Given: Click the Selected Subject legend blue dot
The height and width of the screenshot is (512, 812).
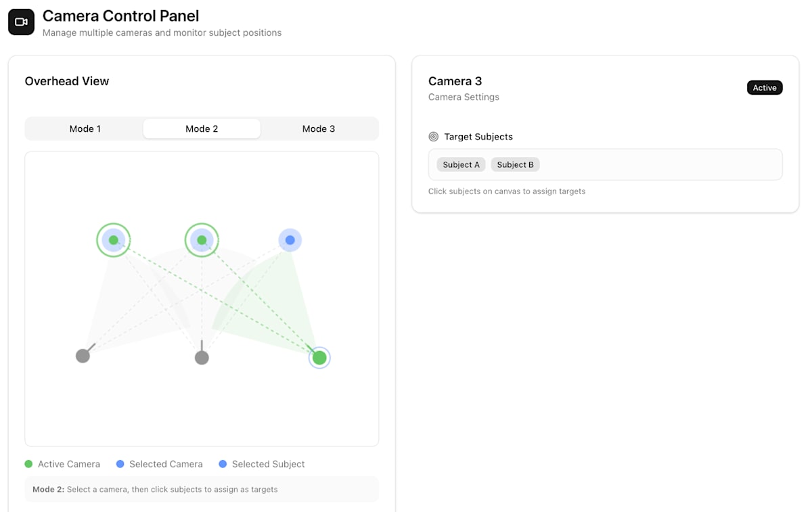Looking at the screenshot, I should (x=223, y=464).
